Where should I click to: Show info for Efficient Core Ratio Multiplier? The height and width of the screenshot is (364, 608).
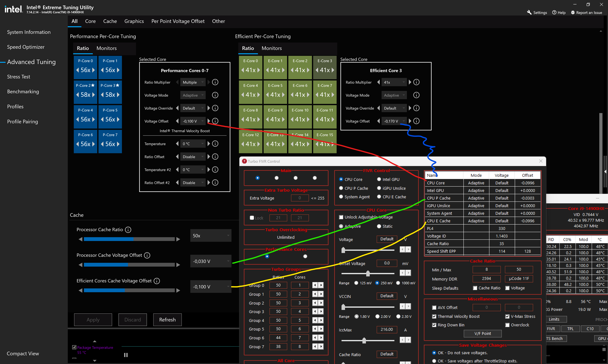(x=416, y=82)
